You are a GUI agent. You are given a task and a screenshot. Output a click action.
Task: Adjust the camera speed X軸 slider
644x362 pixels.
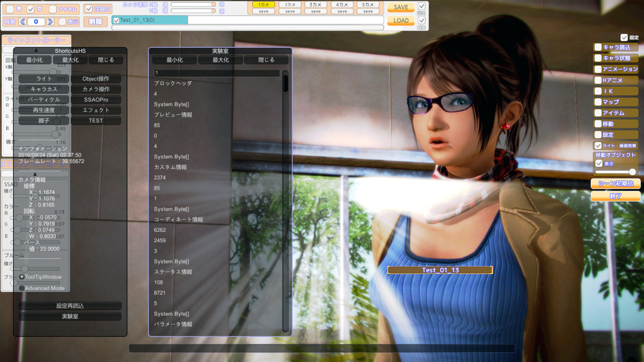[193, 4]
